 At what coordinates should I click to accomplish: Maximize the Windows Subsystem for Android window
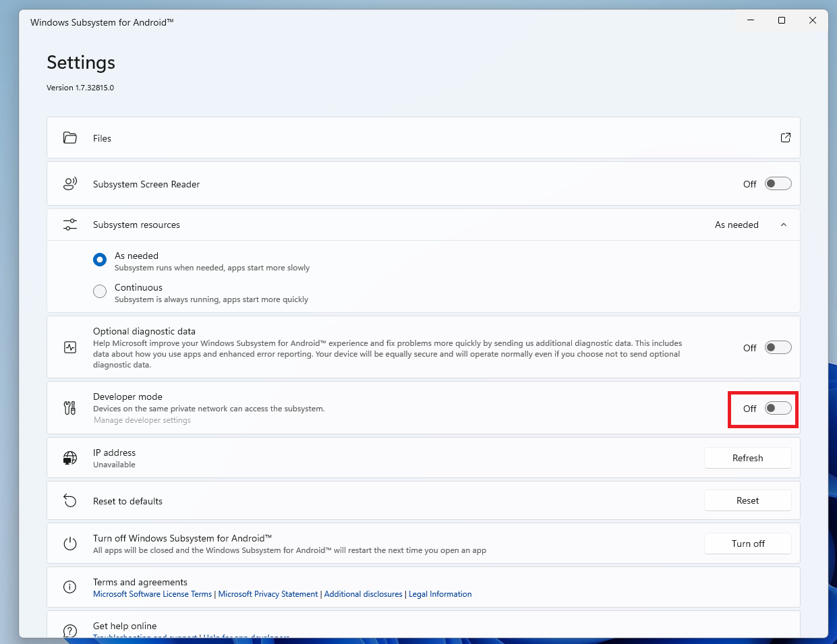[x=782, y=20]
